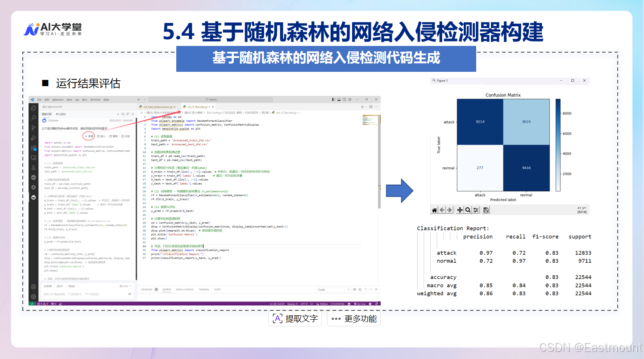Click Go Live in status bar
This screenshot has height=359, width=644.
click(359, 304)
